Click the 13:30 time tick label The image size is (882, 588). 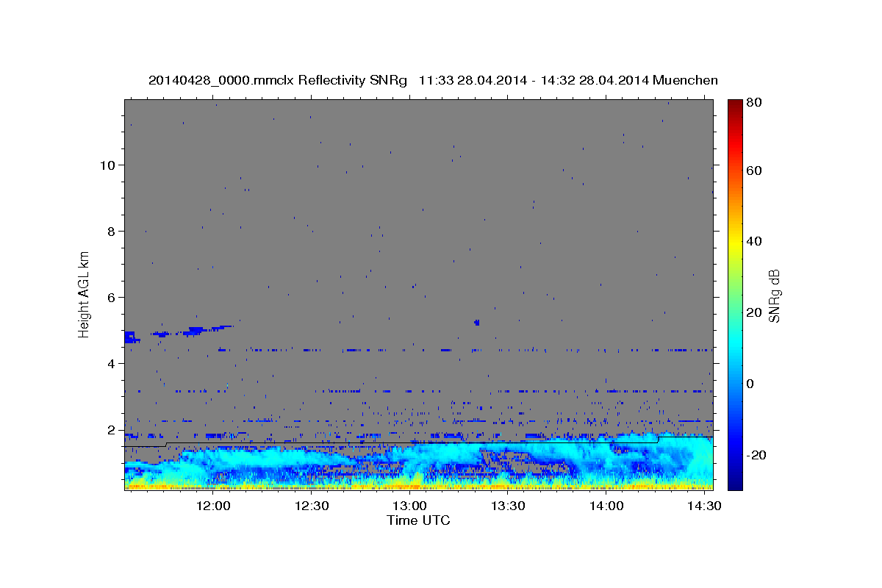coord(508,506)
